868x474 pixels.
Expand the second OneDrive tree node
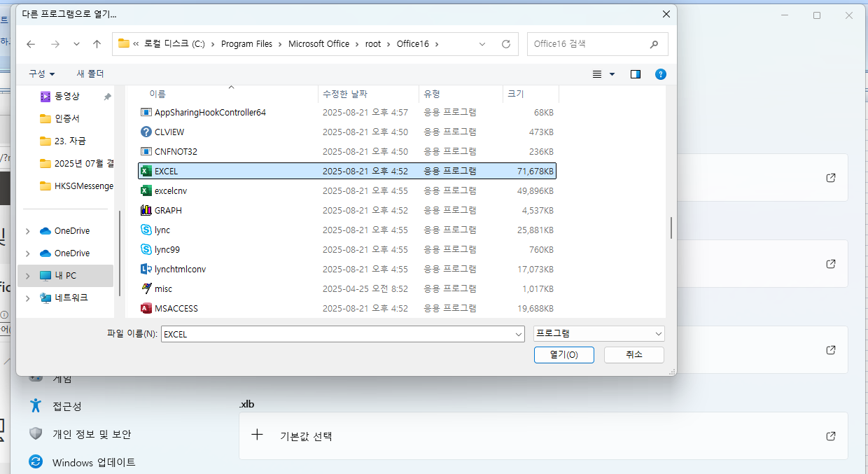coord(27,253)
